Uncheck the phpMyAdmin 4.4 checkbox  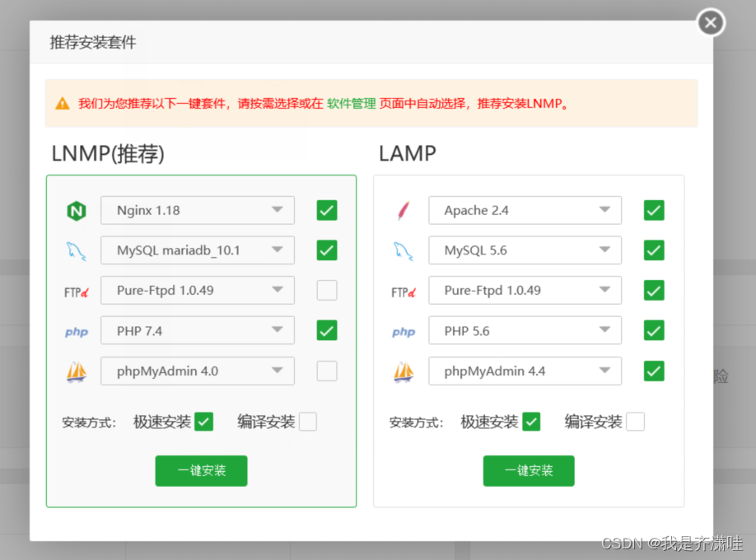[654, 371]
